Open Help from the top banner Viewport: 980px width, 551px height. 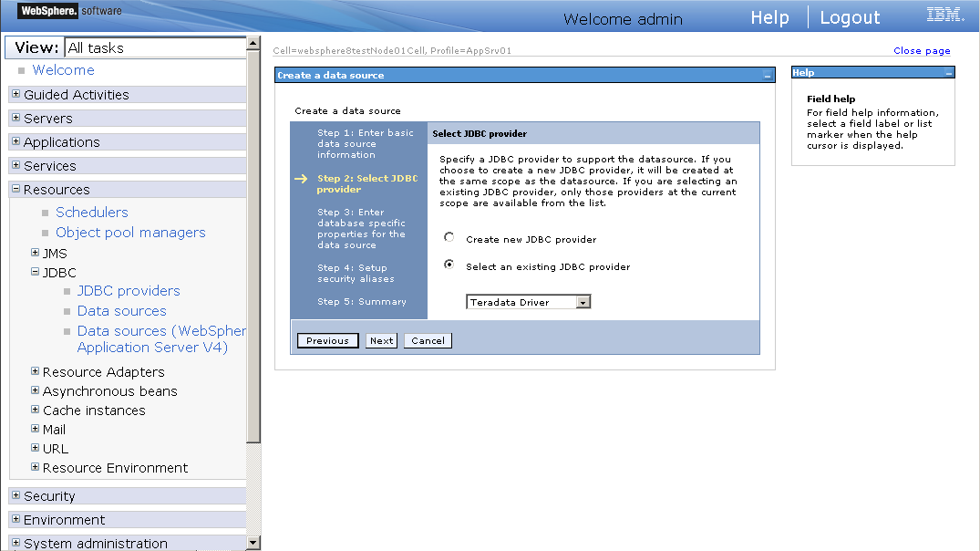tap(769, 16)
